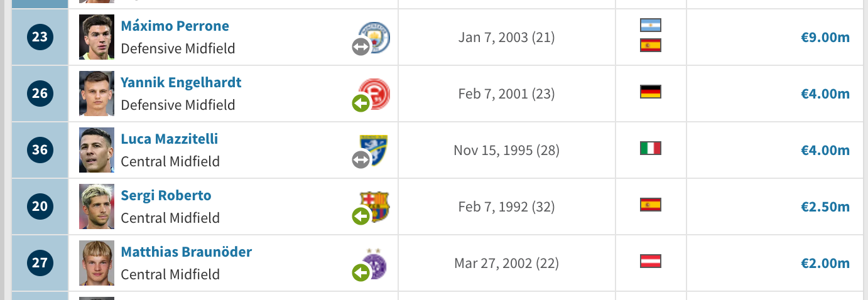Screen dimensions: 868x300
Task: Open Luca Mazzitelli player profile link
Action: (170, 139)
